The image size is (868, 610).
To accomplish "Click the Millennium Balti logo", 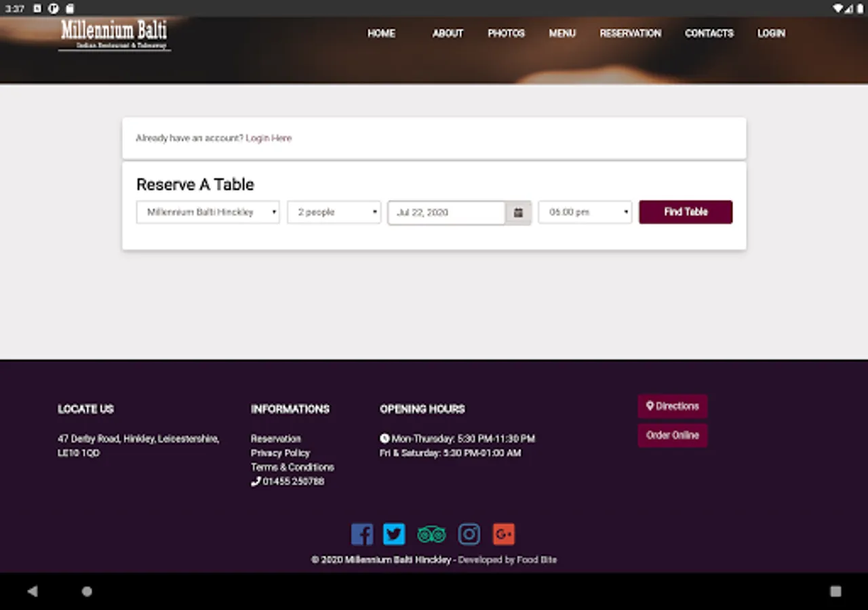I will pyautogui.click(x=114, y=34).
